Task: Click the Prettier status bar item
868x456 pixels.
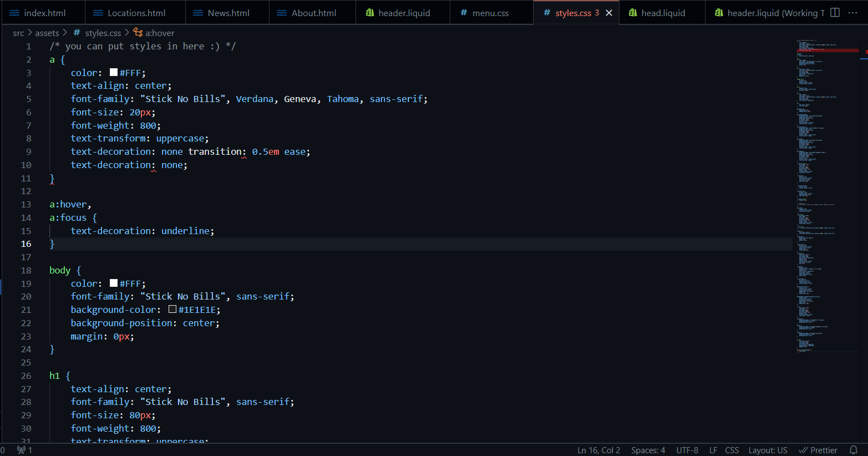Action: coord(818,450)
